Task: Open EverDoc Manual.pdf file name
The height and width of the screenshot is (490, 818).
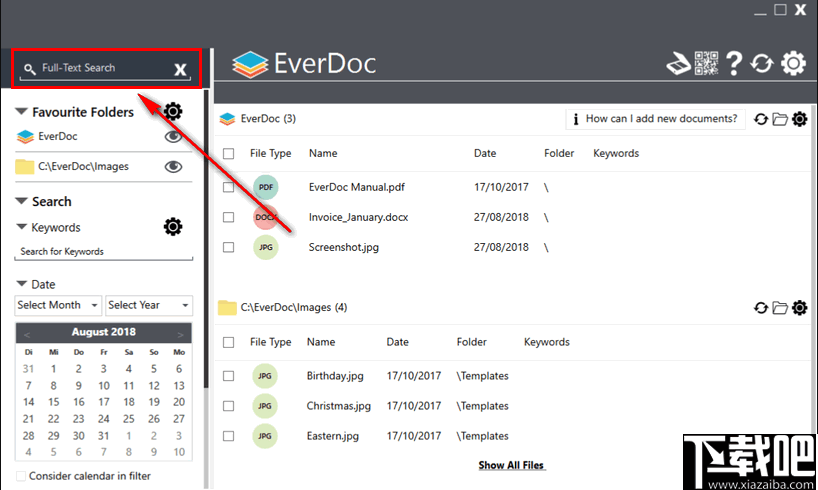Action: pyautogui.click(x=357, y=187)
